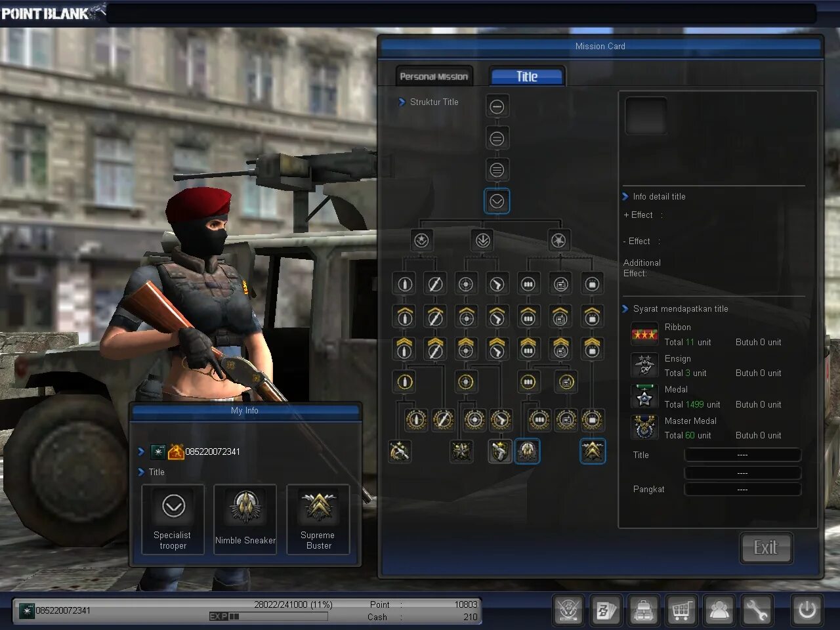Select highlighted Supreme Buster triple-chevron node
Screen dimensions: 840x630
point(593,451)
